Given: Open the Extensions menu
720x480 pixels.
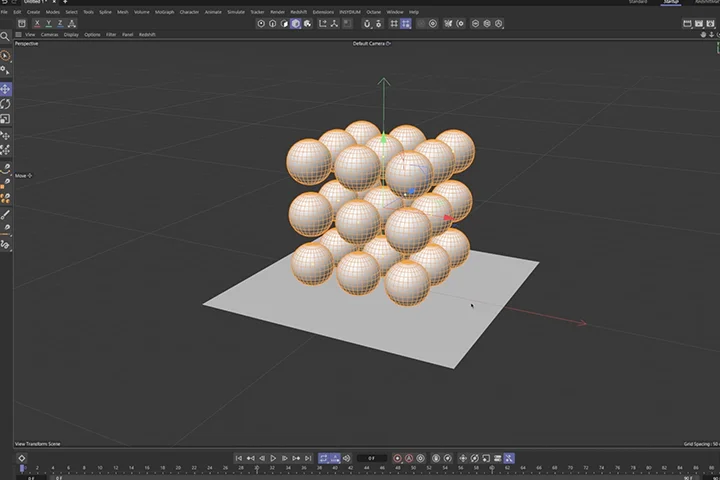Looking at the screenshot, I should [x=323, y=12].
